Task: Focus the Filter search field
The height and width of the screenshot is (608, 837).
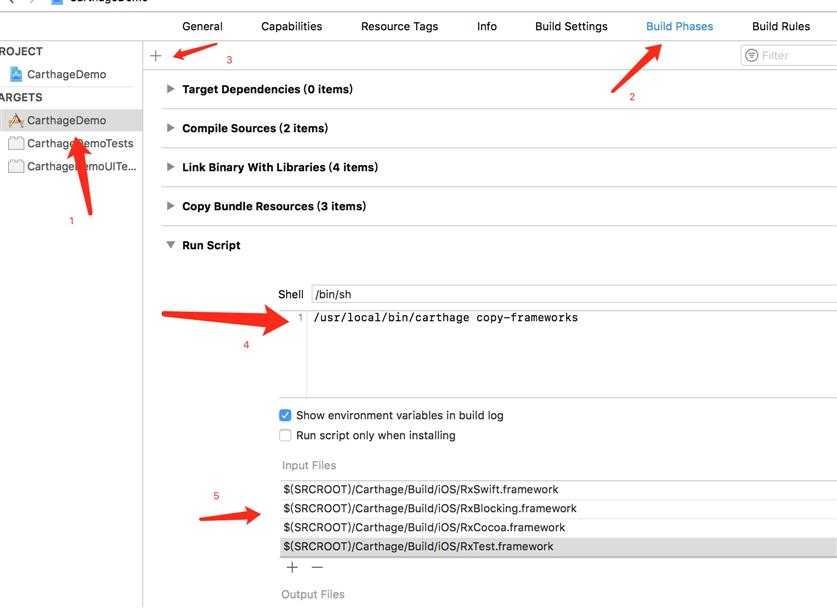Action: [789, 55]
